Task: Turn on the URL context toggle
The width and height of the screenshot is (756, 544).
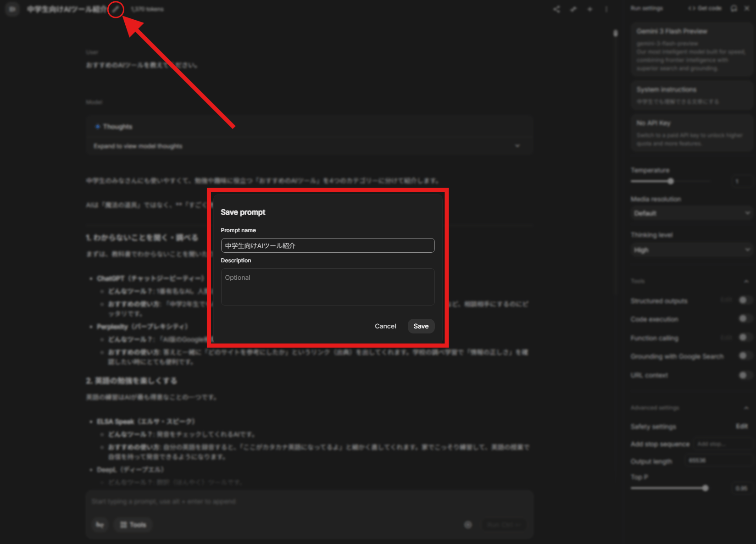Action: point(743,375)
